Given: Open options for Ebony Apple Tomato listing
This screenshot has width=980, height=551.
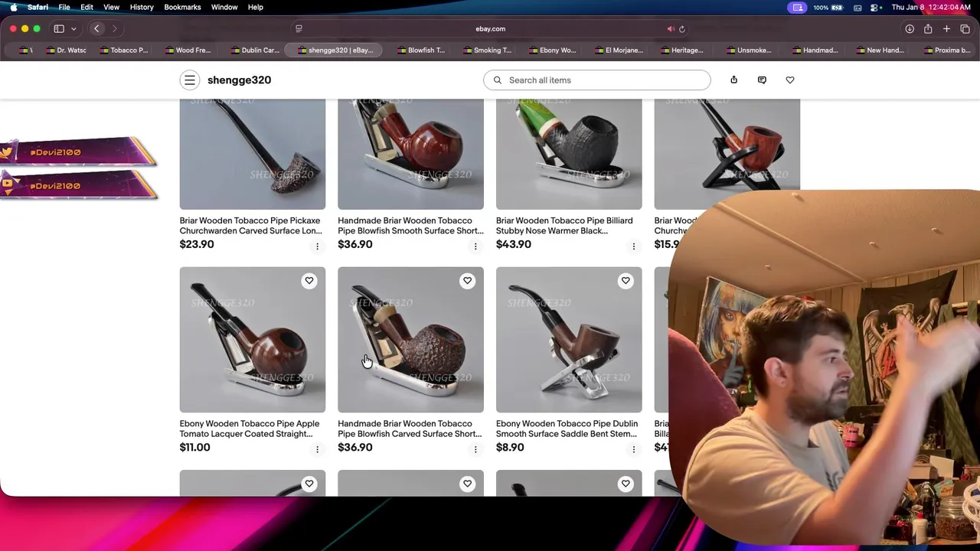Looking at the screenshot, I should [317, 449].
